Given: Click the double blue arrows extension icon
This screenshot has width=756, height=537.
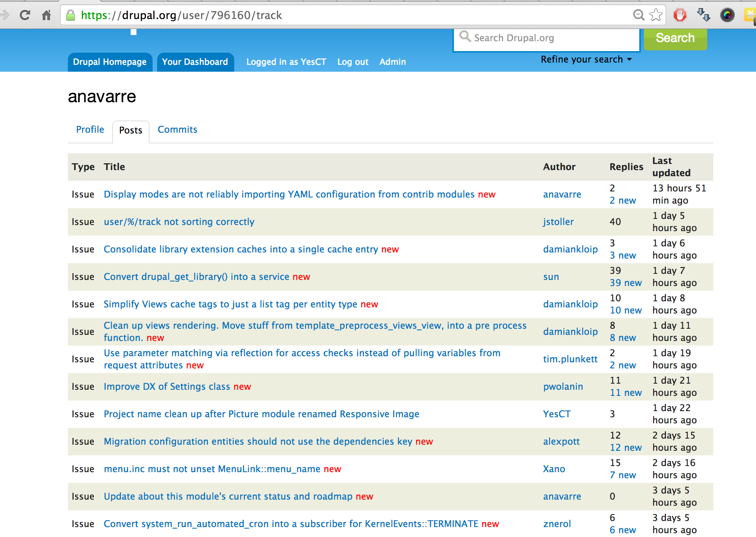Looking at the screenshot, I should 703,15.
